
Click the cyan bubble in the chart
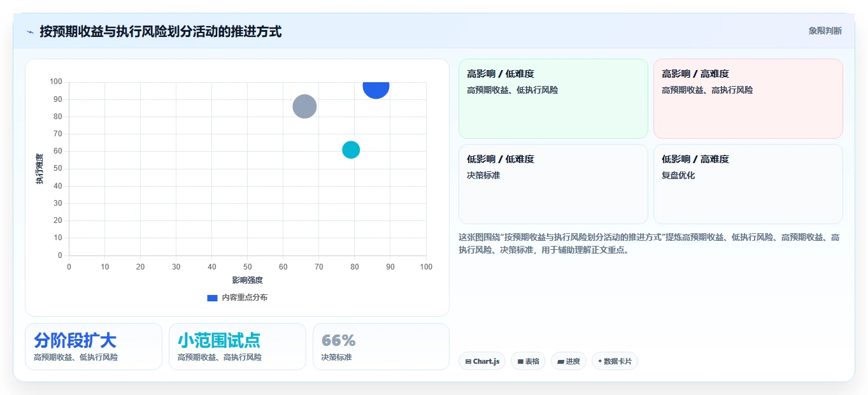(x=351, y=150)
